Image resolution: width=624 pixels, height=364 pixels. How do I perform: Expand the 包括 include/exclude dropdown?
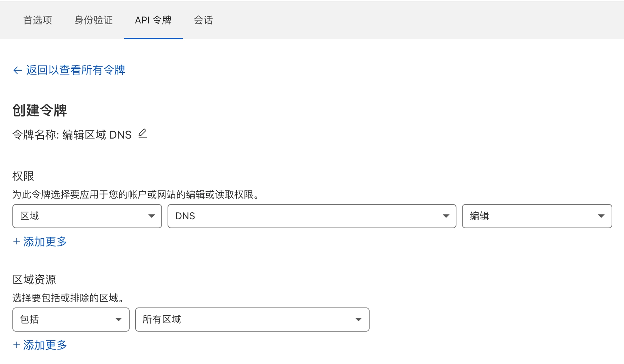click(x=71, y=320)
